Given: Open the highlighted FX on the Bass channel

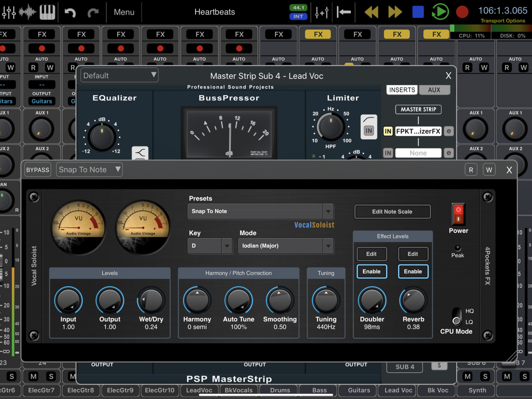Looking at the screenshot, I should [x=318, y=34].
